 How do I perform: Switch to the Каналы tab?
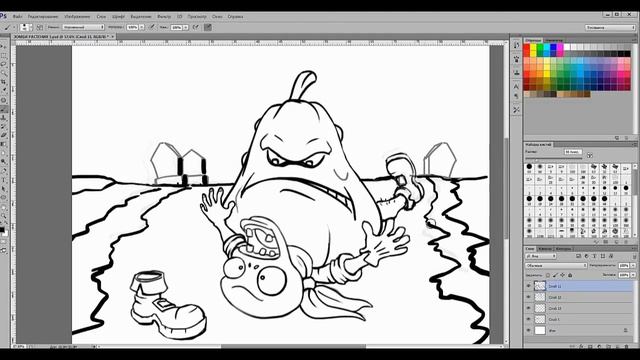(x=545, y=249)
